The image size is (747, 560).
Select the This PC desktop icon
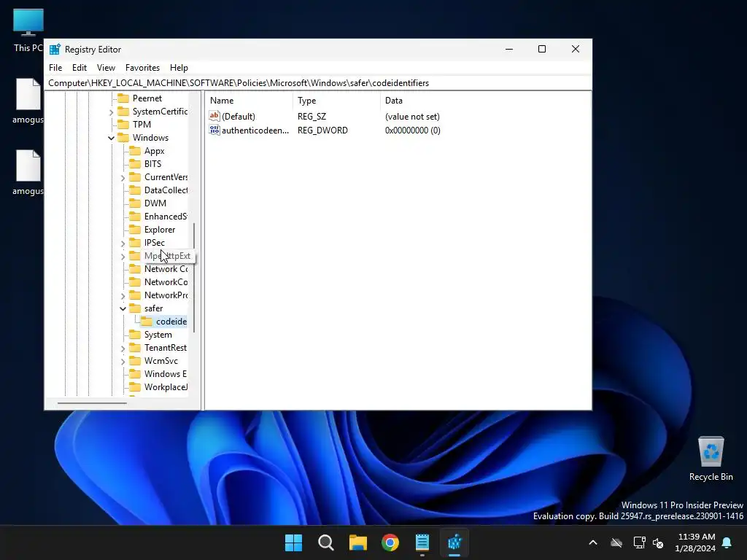point(28,31)
